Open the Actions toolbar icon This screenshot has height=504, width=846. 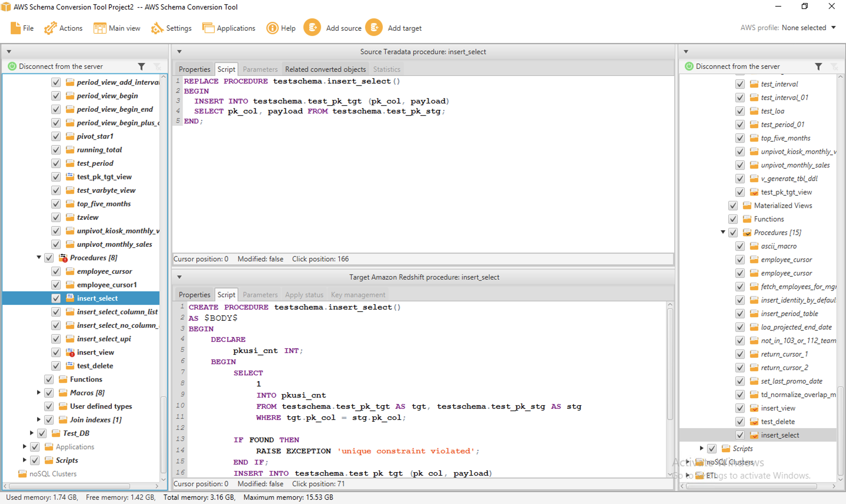[50, 28]
